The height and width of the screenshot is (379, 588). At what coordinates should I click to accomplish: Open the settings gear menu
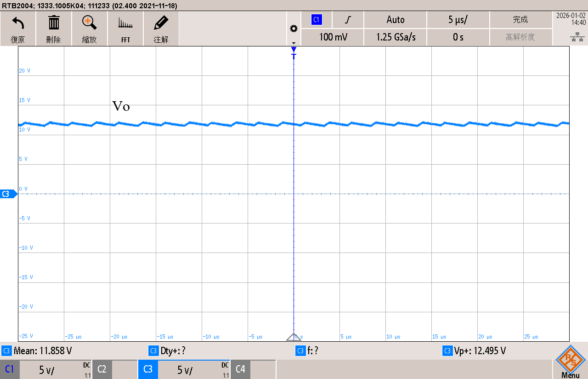[x=294, y=29]
